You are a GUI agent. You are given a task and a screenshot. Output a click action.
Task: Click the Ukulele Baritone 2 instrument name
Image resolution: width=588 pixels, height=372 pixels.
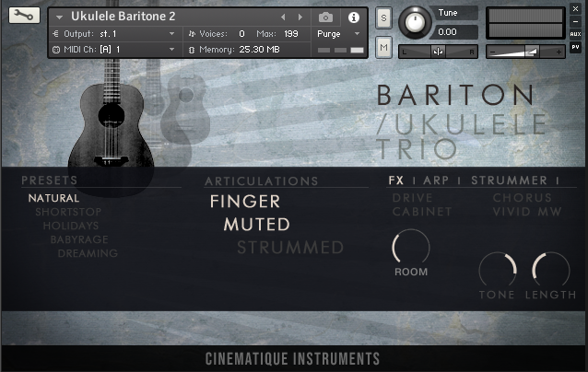[x=123, y=17]
